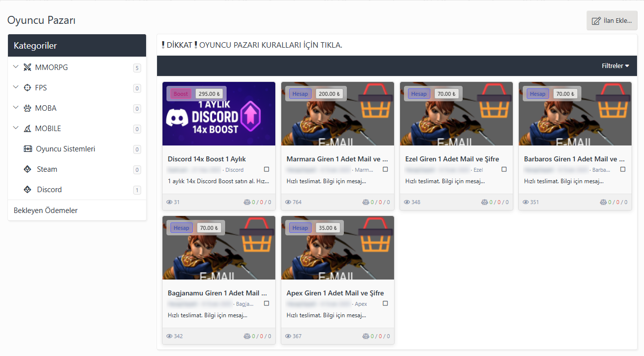The width and height of the screenshot is (644, 356).
Task: Toggle checkbox on Barbaros Giren card
Action: tap(623, 169)
